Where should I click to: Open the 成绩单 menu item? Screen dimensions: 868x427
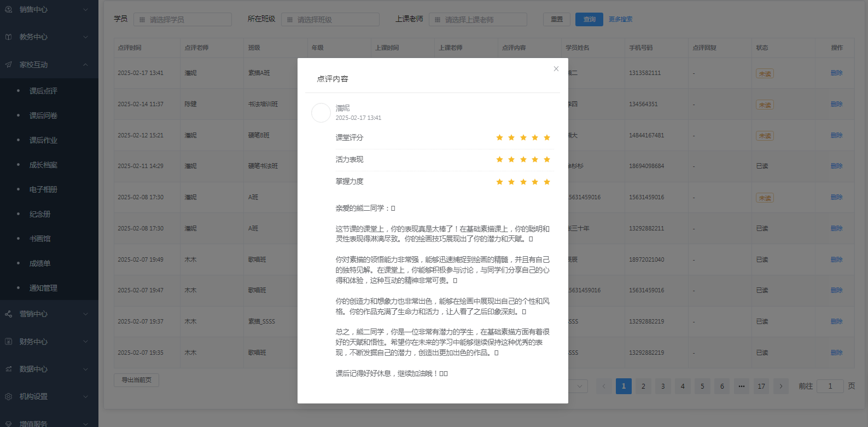pos(40,263)
